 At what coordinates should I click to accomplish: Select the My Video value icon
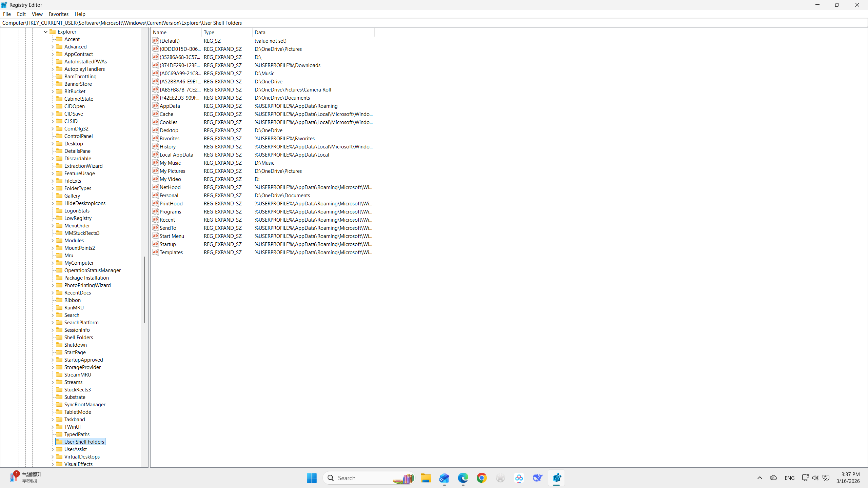pyautogui.click(x=156, y=179)
